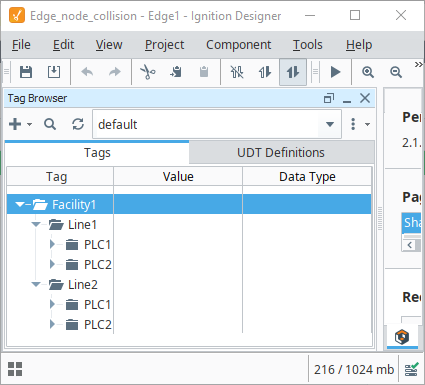Refresh the Tag Browser
Image resolution: width=425 pixels, height=385 pixels.
click(x=78, y=124)
